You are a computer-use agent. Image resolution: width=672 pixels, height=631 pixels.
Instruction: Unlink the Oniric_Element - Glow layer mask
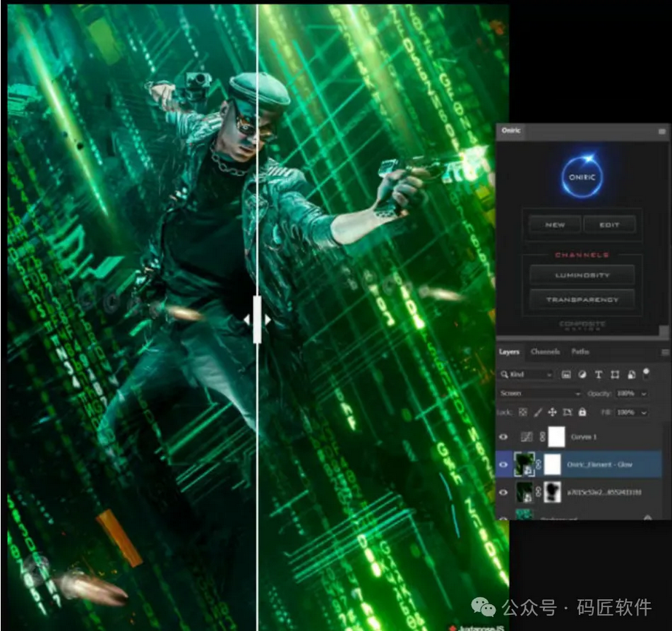click(539, 464)
